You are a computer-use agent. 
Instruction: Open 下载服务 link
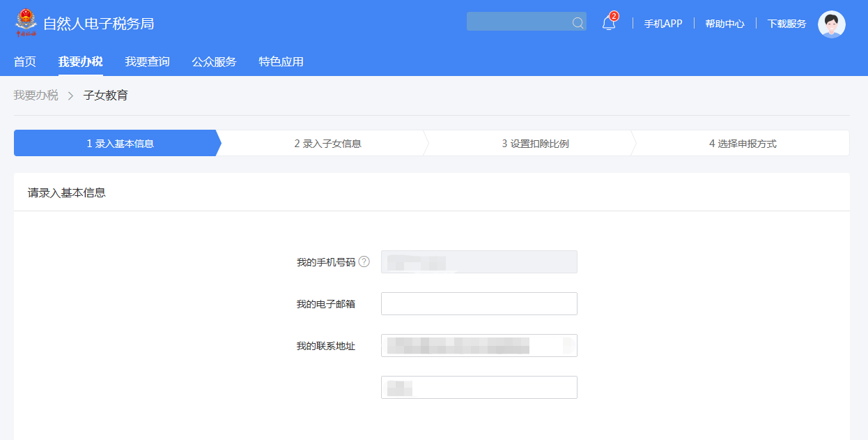(786, 24)
